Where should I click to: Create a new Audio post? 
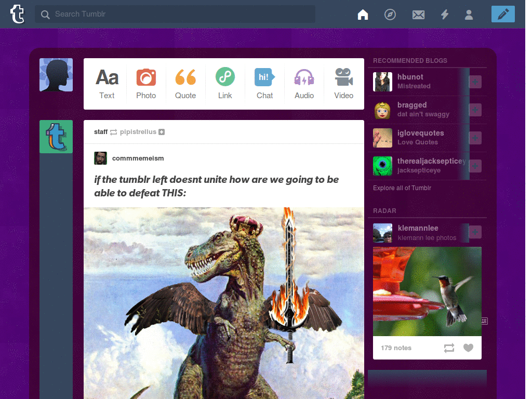point(304,84)
